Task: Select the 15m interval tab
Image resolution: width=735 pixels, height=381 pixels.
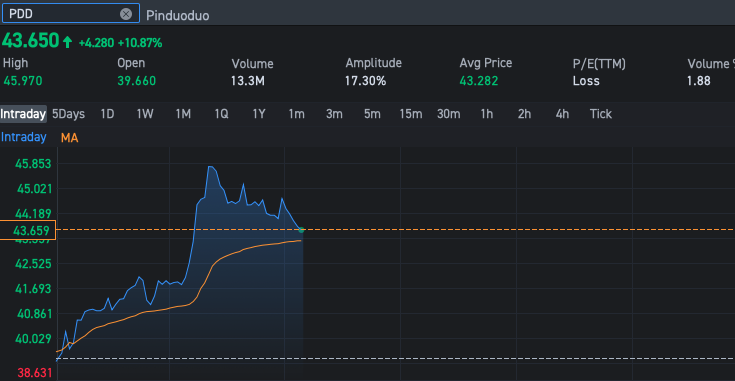Action: pos(411,114)
